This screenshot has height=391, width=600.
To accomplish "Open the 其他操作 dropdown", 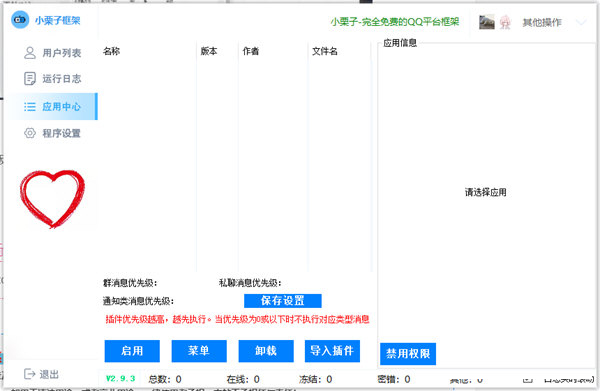I will 542,23.
